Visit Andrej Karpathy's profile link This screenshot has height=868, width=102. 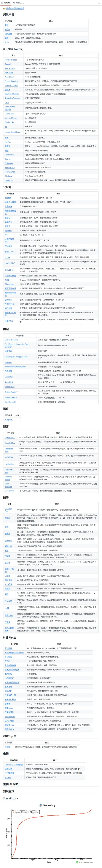[11, 81]
